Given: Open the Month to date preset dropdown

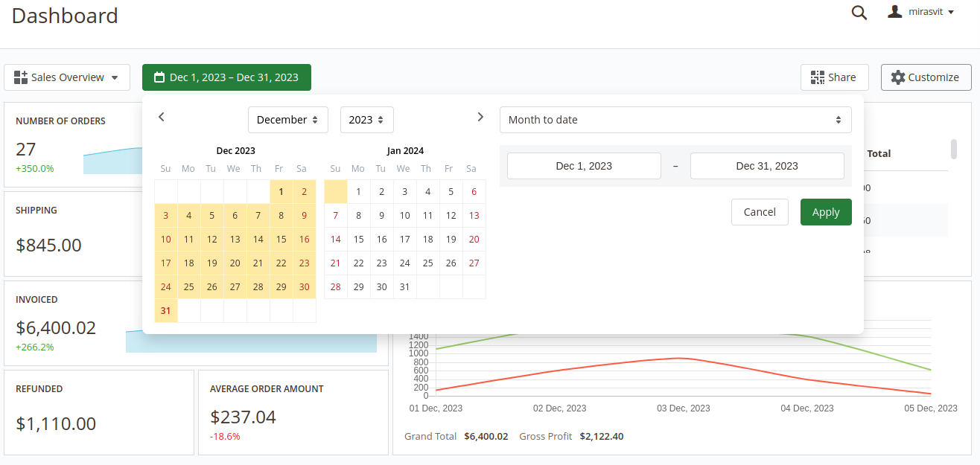Looking at the screenshot, I should click(675, 120).
